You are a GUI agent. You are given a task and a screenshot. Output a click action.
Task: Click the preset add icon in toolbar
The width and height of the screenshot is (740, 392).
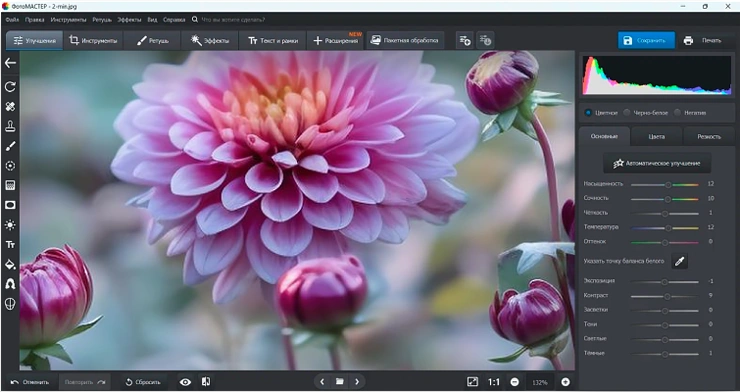[465, 41]
